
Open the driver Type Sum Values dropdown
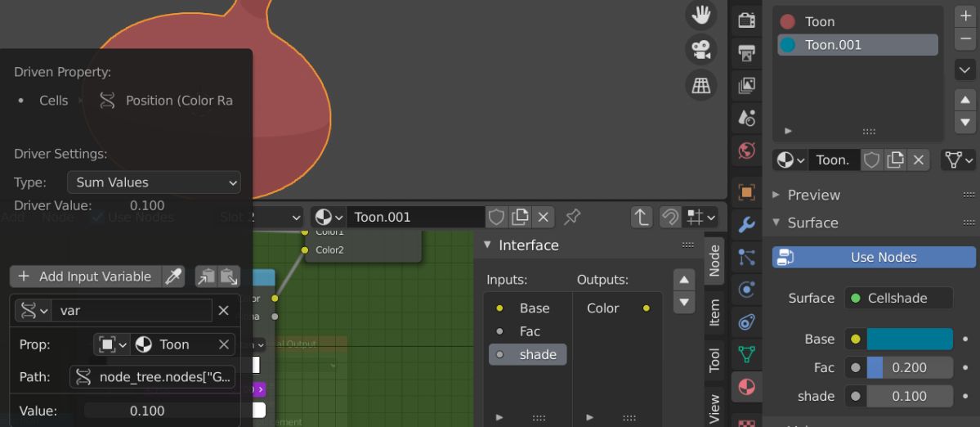coord(154,182)
